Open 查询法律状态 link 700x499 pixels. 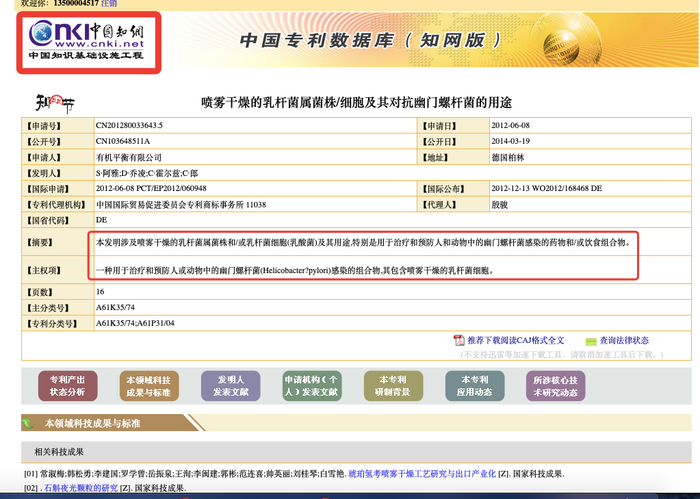coord(624,341)
